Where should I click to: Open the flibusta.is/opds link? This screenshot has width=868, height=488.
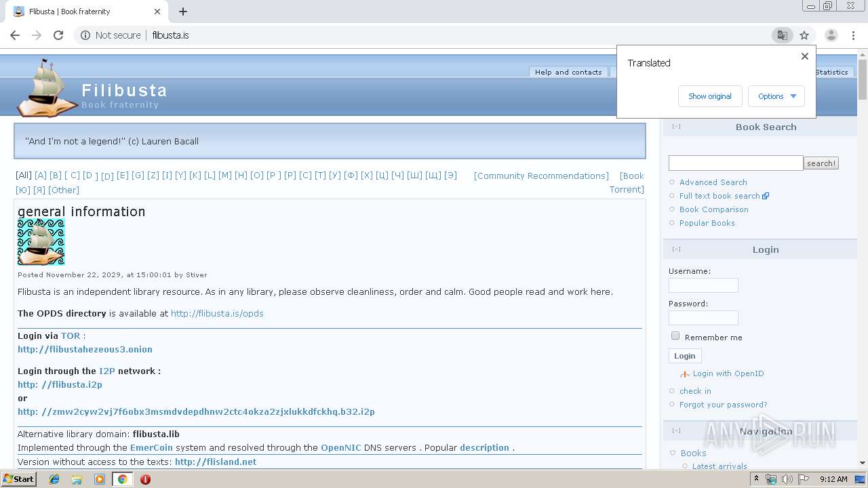tap(217, 313)
